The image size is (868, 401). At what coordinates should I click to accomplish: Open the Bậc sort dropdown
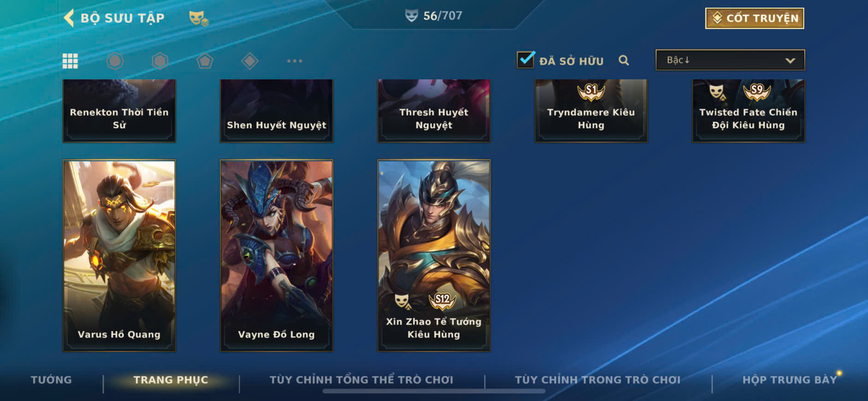pyautogui.click(x=730, y=60)
